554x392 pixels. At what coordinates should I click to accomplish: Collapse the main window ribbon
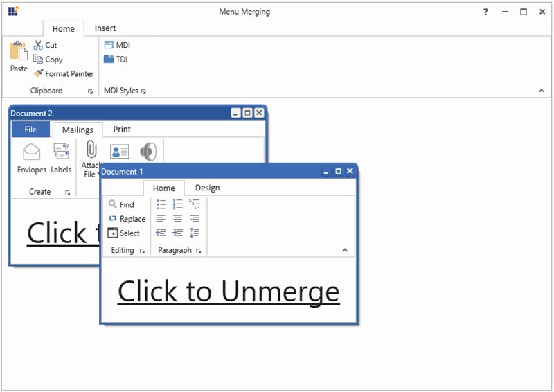tap(542, 91)
